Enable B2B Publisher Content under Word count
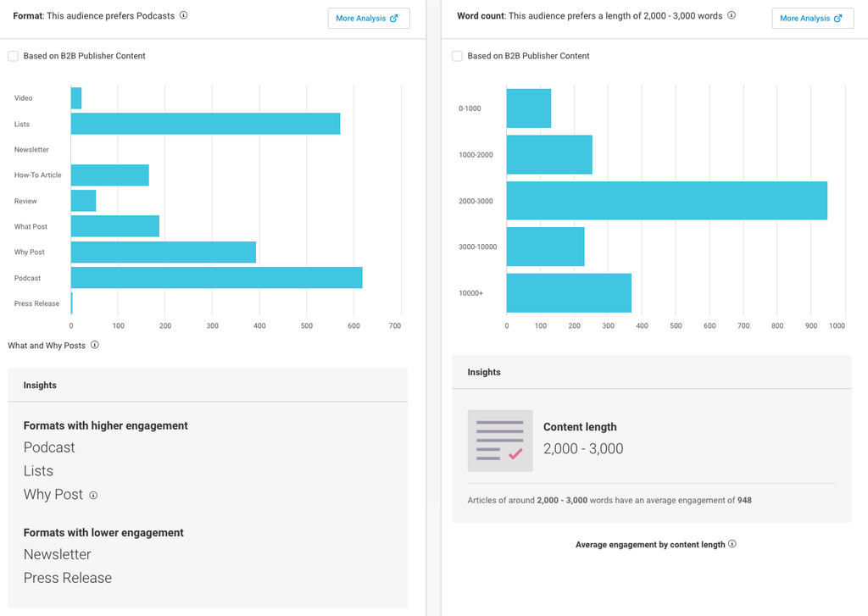 [457, 56]
